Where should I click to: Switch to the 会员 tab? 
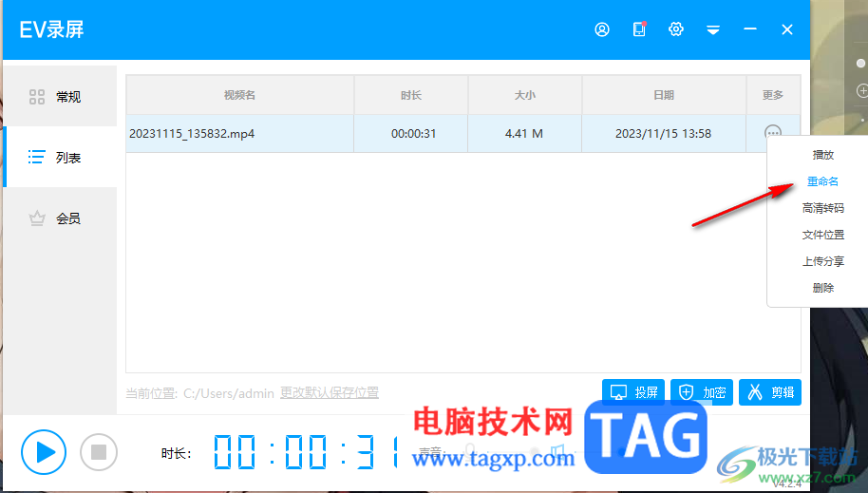60,218
